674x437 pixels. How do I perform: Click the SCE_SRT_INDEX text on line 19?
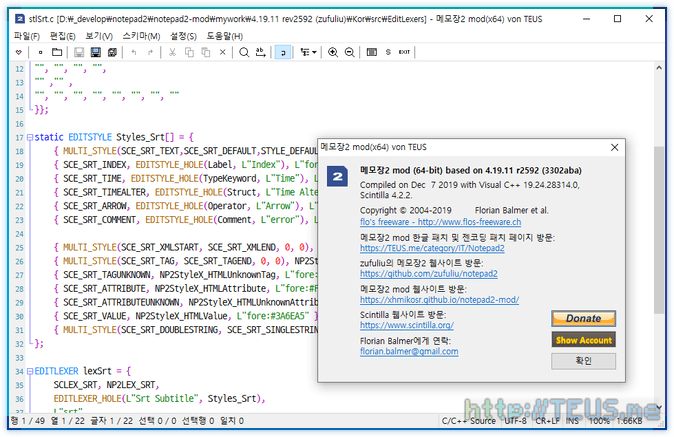(x=95, y=165)
